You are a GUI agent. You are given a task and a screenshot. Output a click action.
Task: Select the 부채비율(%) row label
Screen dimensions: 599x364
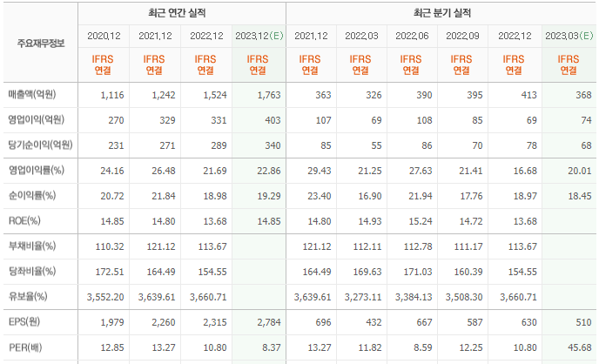pos(32,246)
